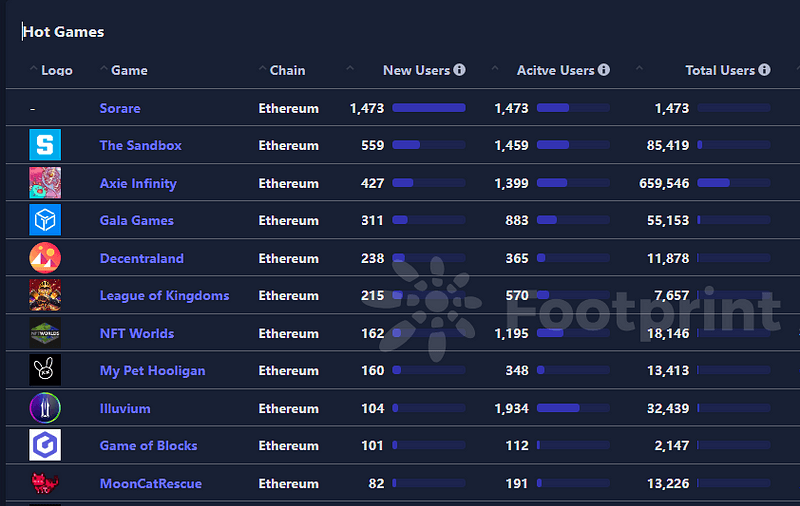Open the Axie Infinity game link
The height and width of the screenshot is (506, 800).
tap(138, 183)
